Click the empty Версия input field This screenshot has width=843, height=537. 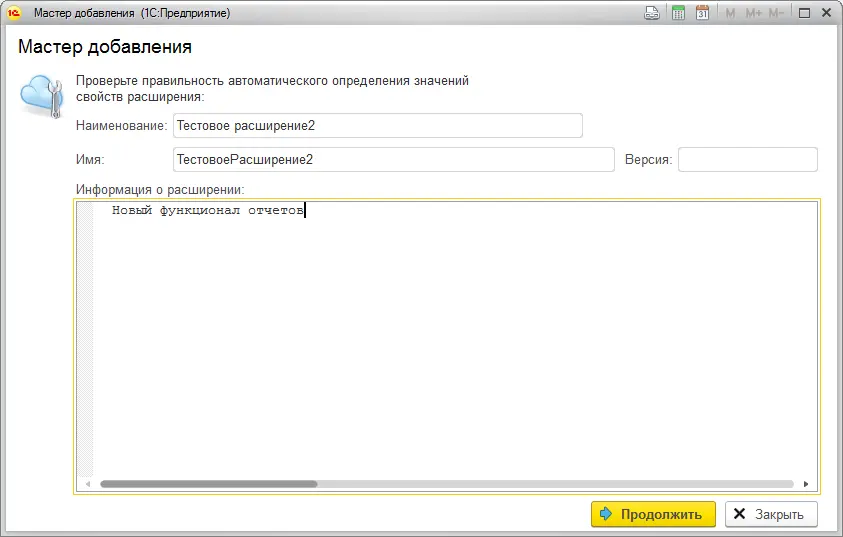[x=748, y=160]
